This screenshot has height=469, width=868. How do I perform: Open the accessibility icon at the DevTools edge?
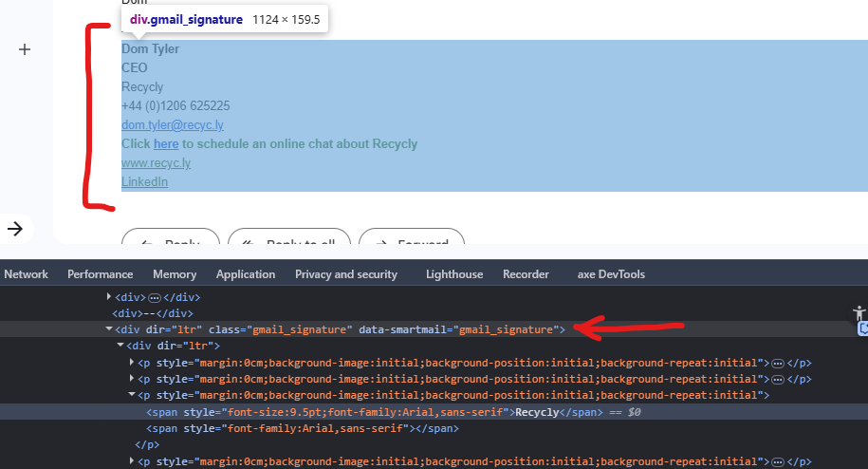coord(859,313)
